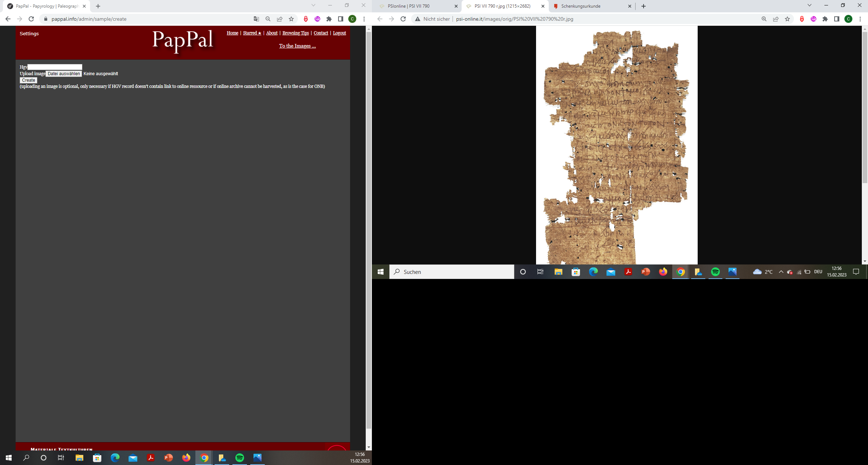This screenshot has height=465, width=868.
Task: Open Settings in the PapPal header
Action: pos(29,33)
